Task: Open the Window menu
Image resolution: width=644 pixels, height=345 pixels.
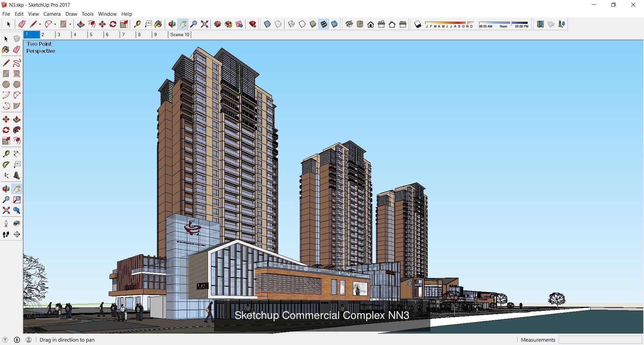Action: coord(107,14)
